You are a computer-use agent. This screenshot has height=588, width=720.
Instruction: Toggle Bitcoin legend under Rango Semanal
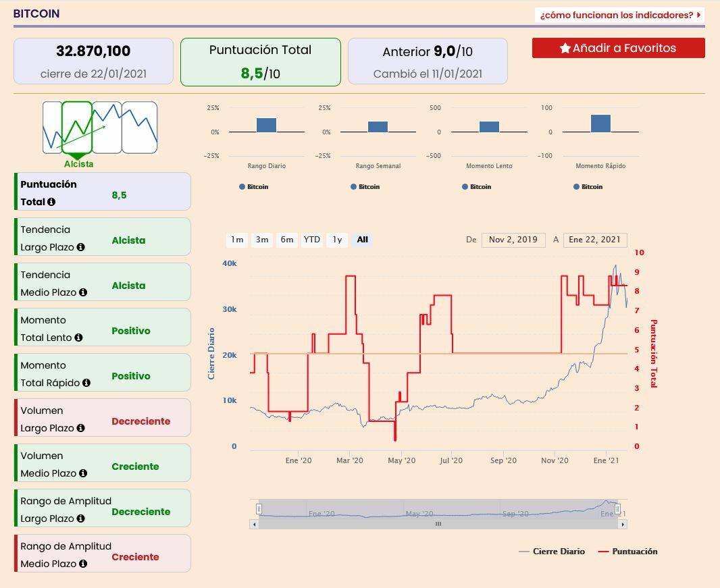(x=365, y=187)
